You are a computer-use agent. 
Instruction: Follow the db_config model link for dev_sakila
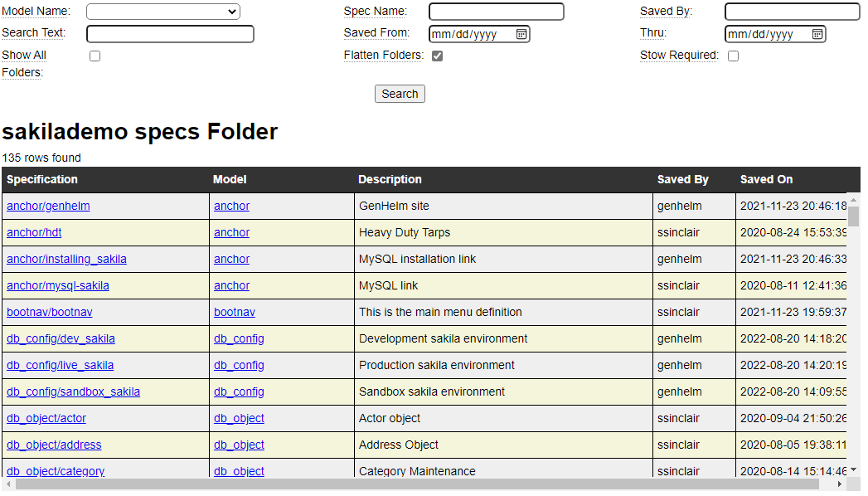239,338
